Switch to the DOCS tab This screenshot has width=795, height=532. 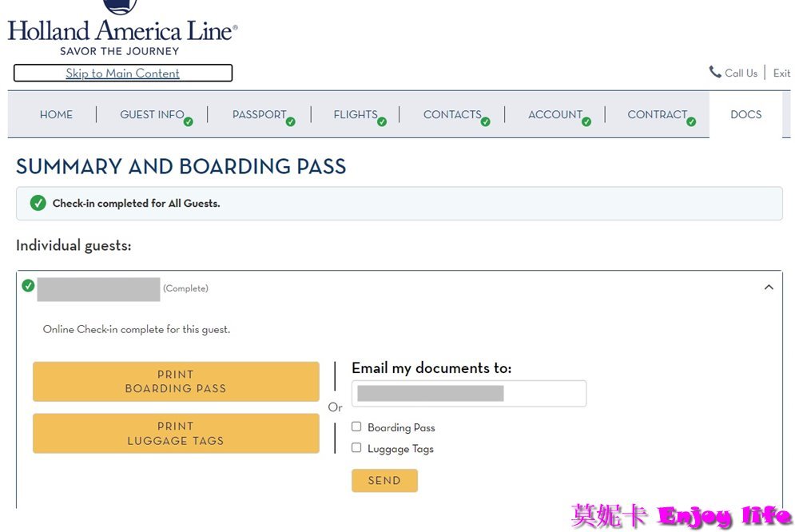pyautogui.click(x=745, y=114)
